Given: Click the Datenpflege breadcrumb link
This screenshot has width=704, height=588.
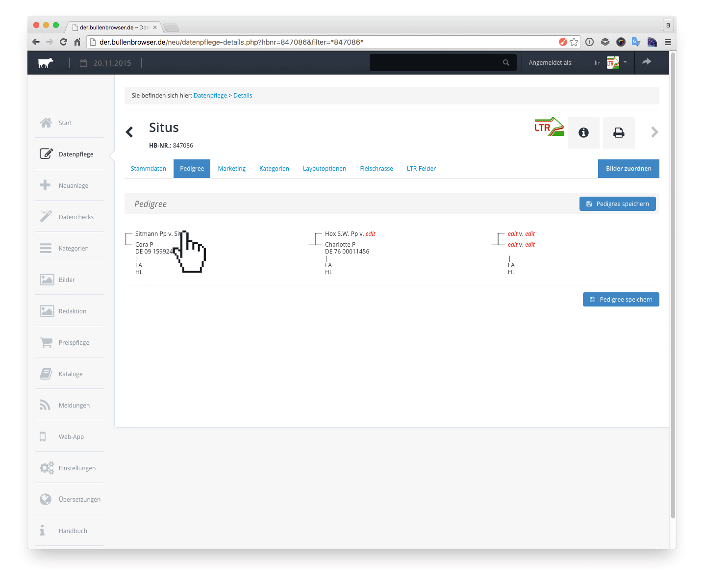Looking at the screenshot, I should click(x=210, y=96).
